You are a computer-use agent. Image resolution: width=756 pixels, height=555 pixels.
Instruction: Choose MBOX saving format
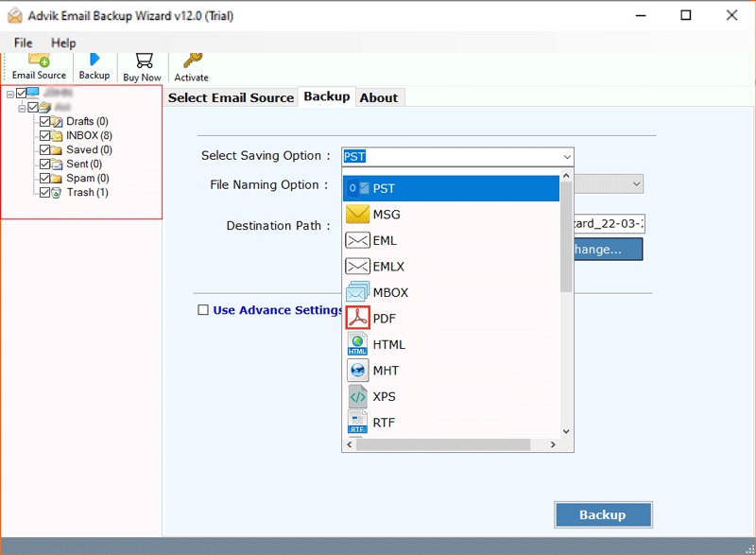pos(451,292)
